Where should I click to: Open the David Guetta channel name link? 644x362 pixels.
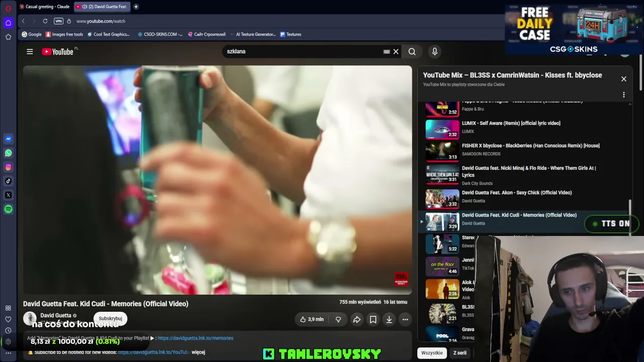(x=56, y=315)
